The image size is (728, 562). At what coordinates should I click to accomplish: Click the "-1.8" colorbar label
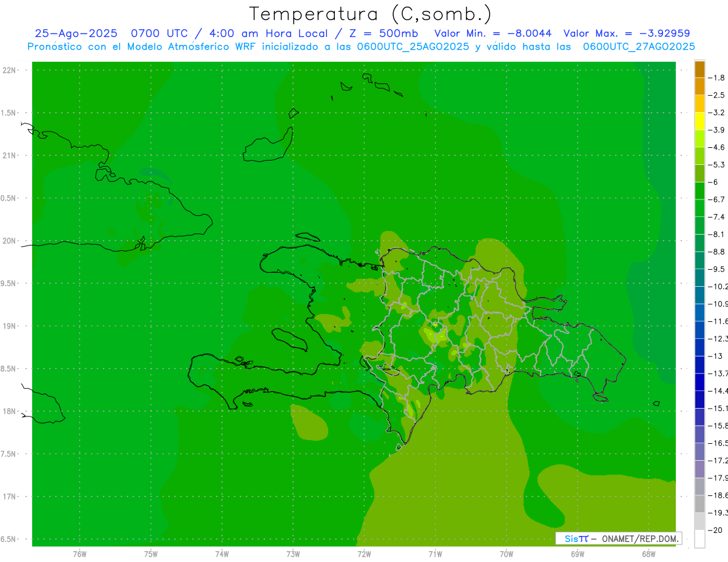(716, 78)
